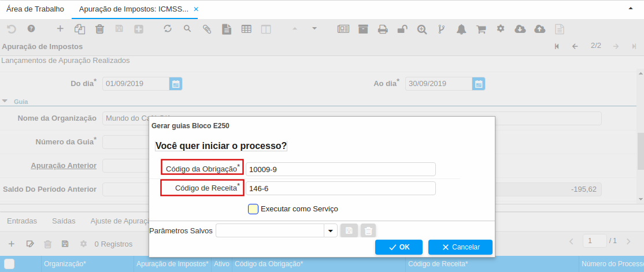Open the Entradas detail tab
This screenshot has height=272, width=644.
(x=22, y=221)
